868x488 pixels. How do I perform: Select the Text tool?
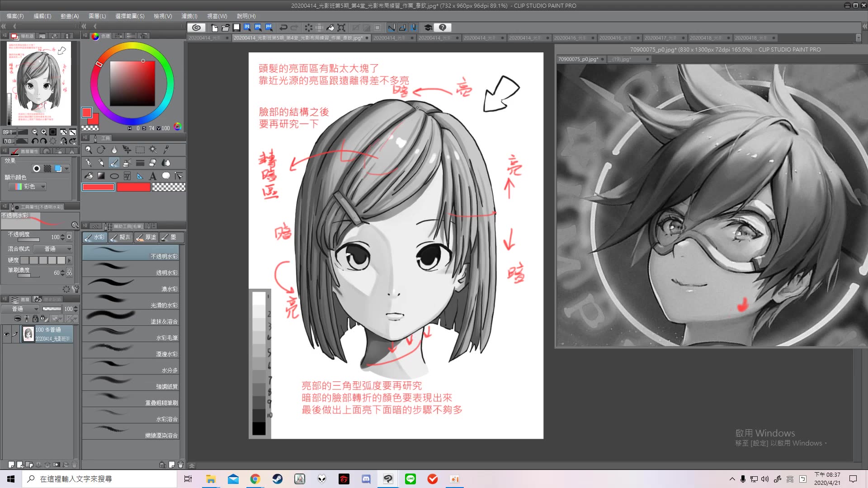[x=153, y=176]
